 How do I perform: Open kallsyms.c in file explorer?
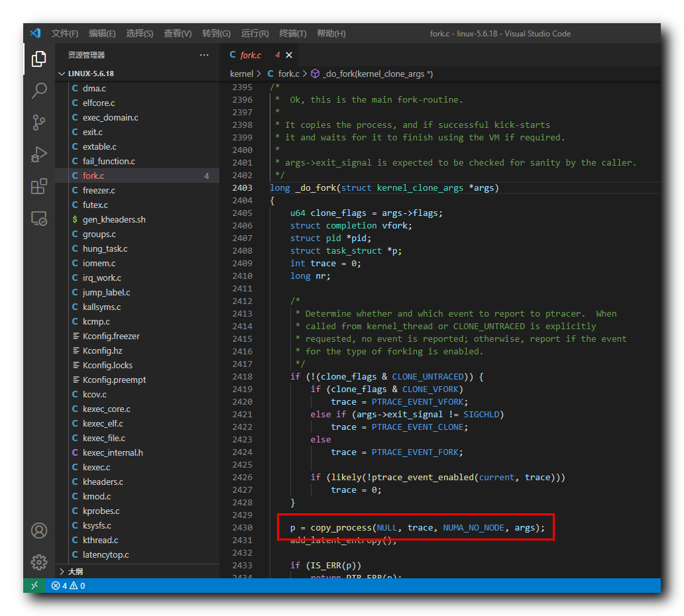click(x=137, y=307)
